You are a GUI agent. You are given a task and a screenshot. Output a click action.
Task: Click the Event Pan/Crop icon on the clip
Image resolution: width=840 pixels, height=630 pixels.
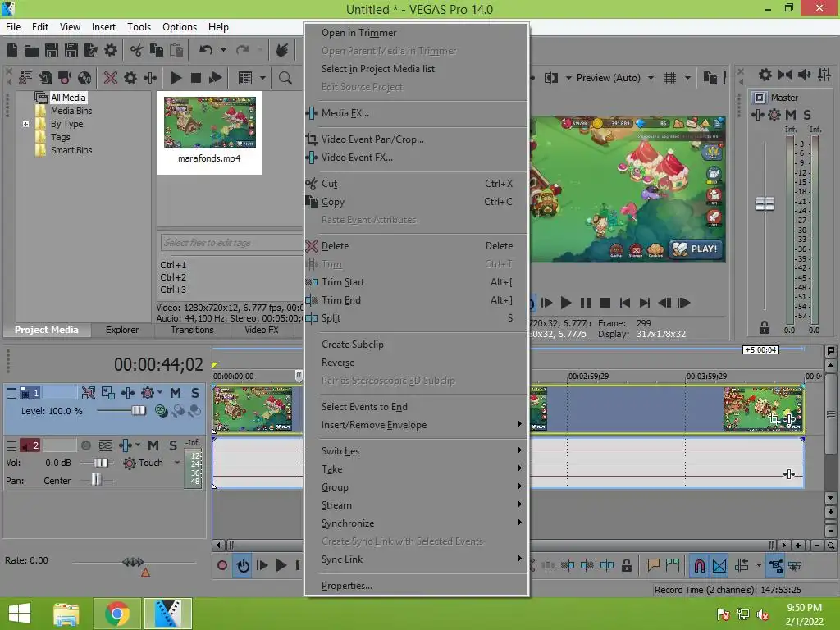774,419
